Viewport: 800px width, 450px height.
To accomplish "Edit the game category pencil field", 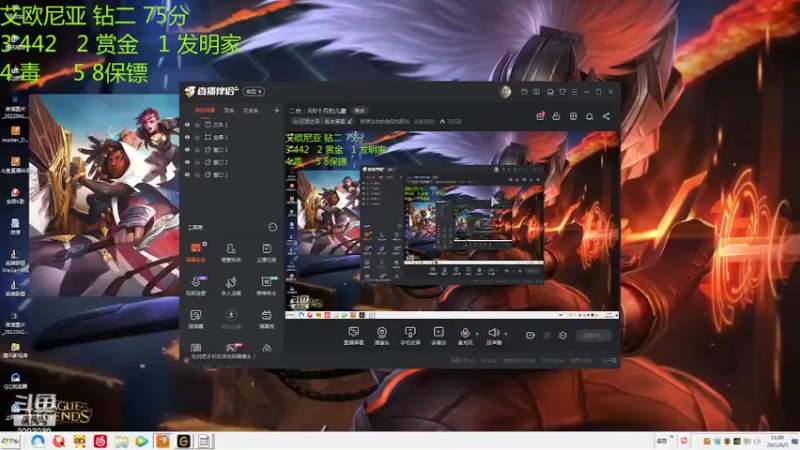I will (x=322, y=121).
